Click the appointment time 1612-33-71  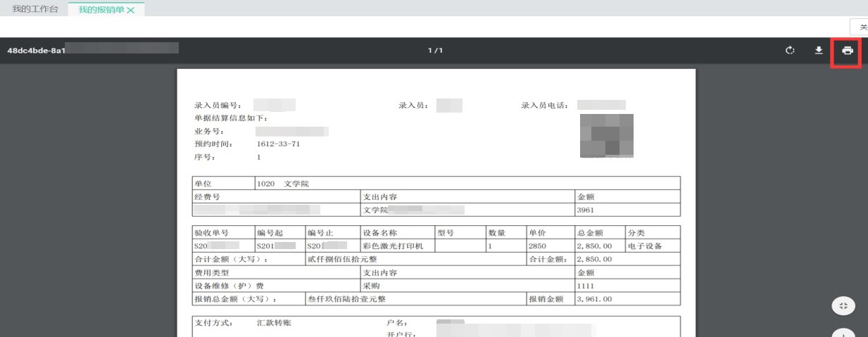pos(278,144)
